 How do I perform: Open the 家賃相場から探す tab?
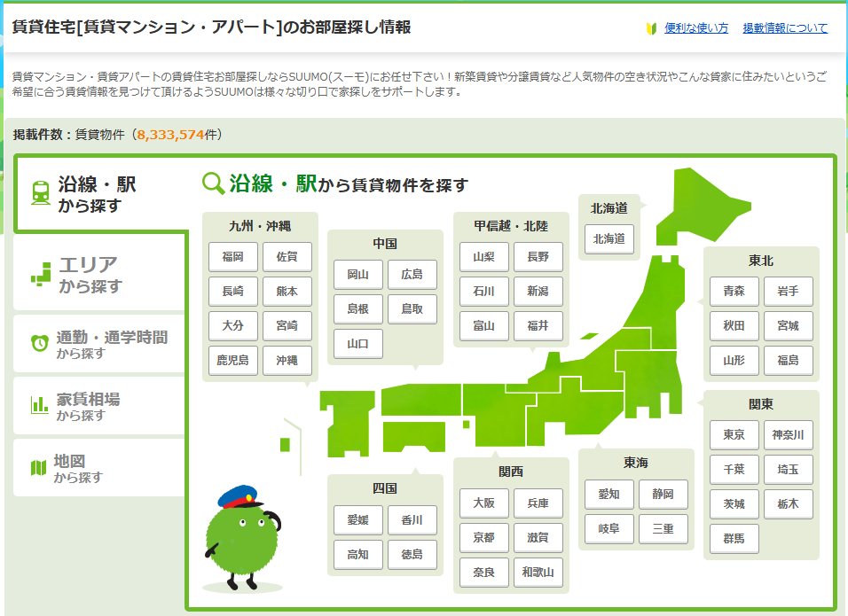[99, 406]
